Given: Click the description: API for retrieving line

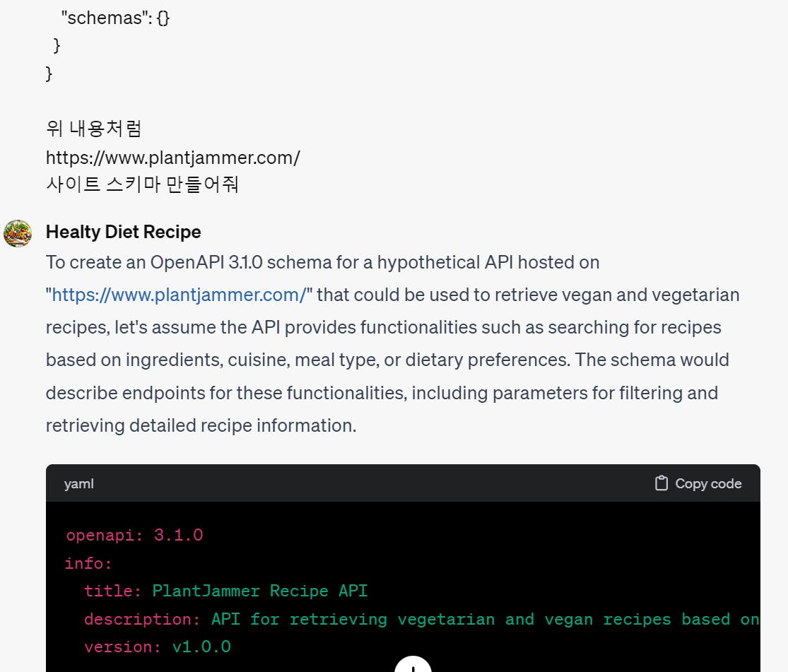Looking at the screenshot, I should 422,619.
